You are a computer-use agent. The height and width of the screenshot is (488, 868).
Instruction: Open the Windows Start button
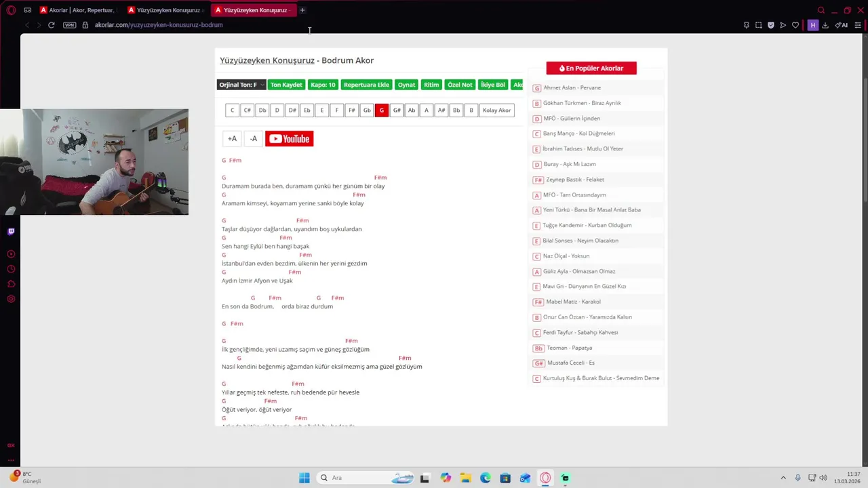(x=304, y=478)
